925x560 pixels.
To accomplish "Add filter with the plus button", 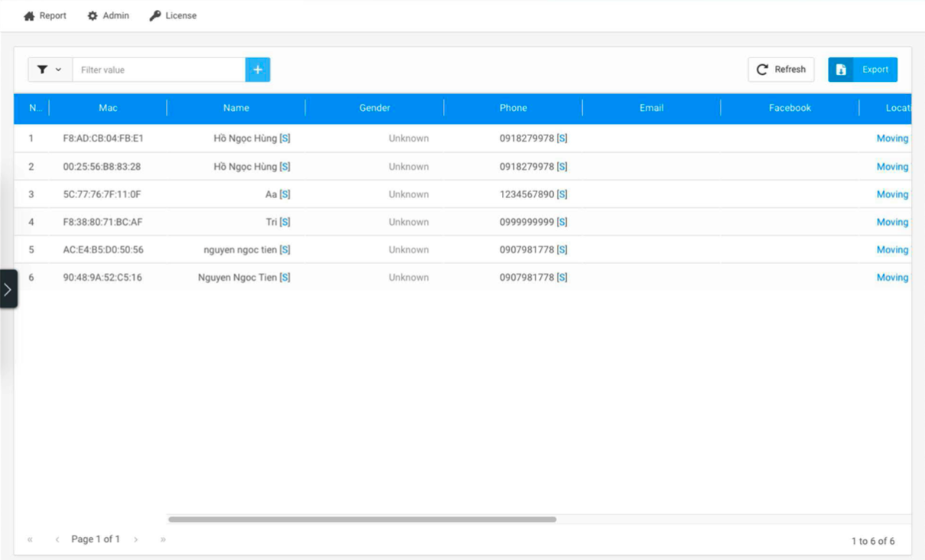I will coord(258,70).
